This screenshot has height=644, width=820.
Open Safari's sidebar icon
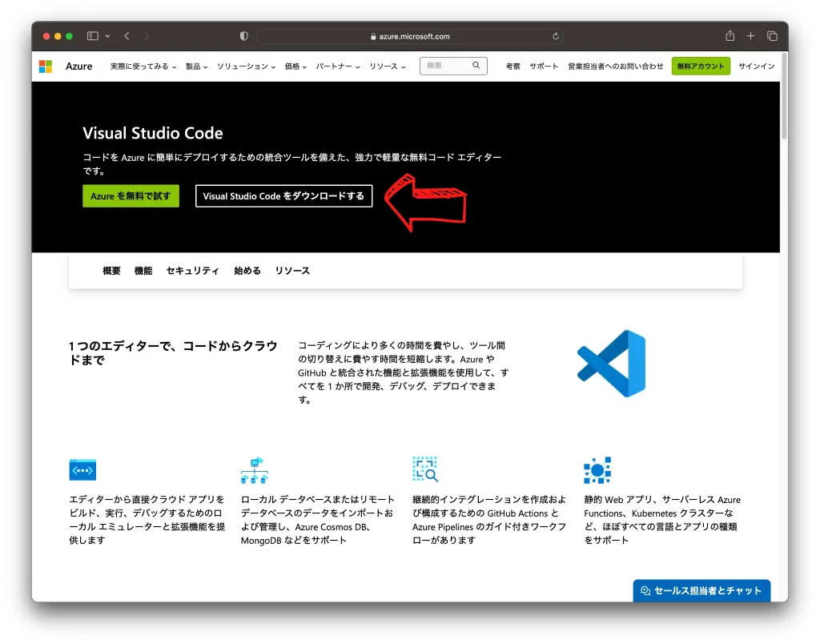coord(90,36)
